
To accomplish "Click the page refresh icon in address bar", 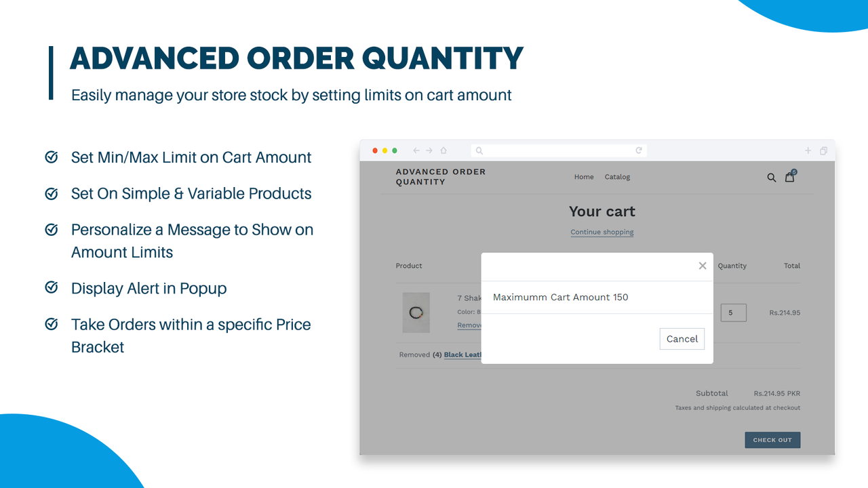I will pos(638,150).
